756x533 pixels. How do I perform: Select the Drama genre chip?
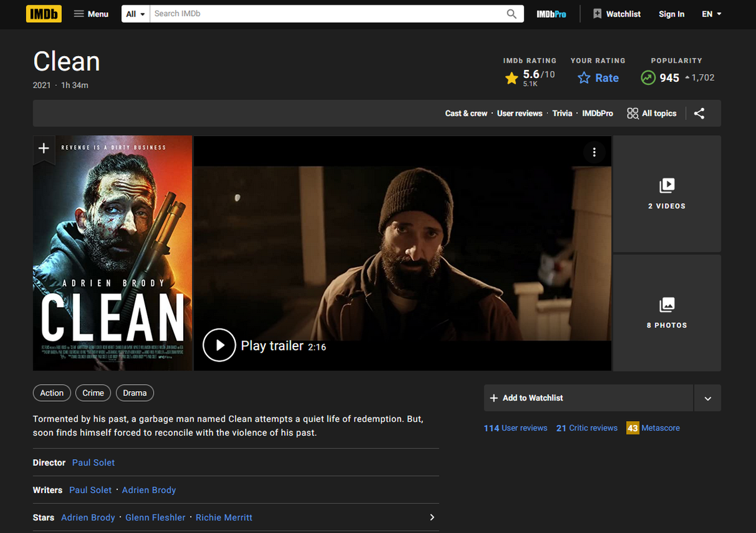pos(135,393)
